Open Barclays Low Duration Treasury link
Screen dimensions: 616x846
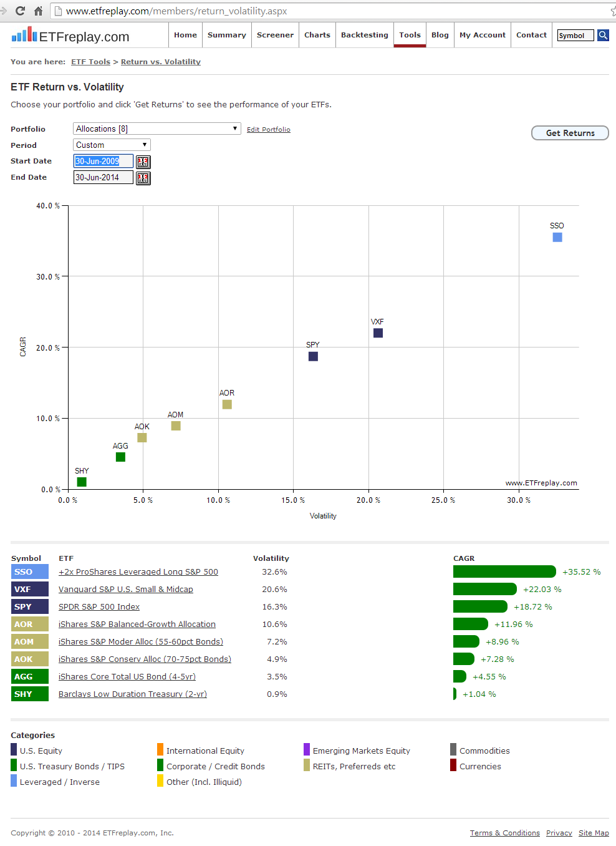pos(133,694)
